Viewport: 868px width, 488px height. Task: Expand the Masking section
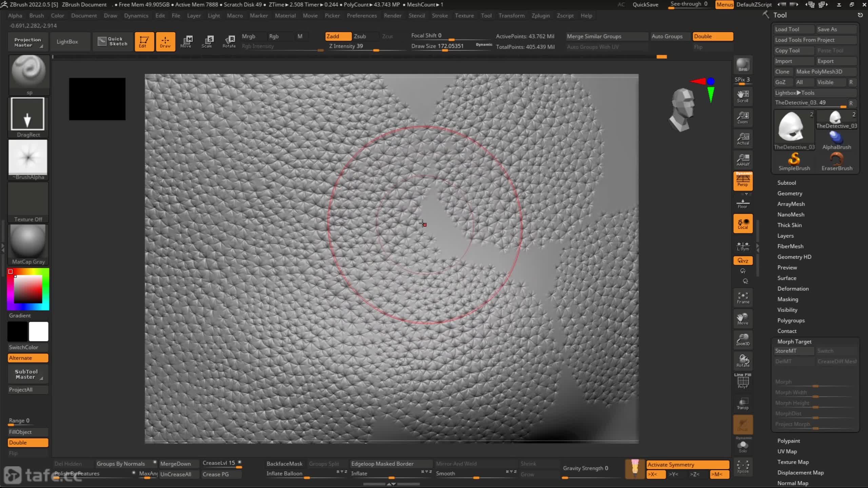click(788, 299)
